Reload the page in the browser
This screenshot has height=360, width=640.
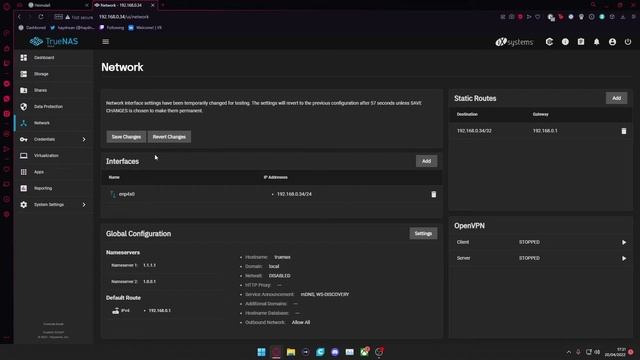point(41,17)
